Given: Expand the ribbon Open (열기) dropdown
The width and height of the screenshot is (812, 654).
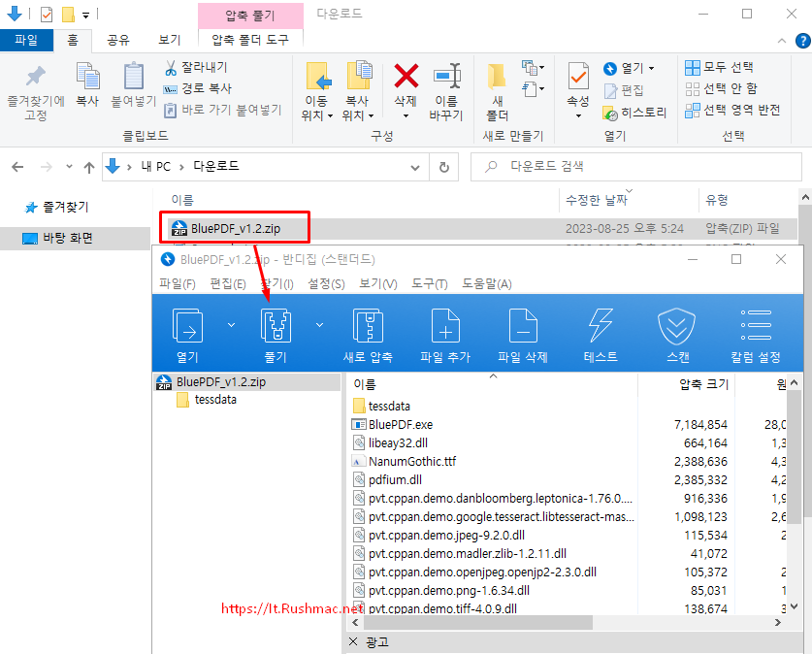Looking at the screenshot, I should (652, 68).
